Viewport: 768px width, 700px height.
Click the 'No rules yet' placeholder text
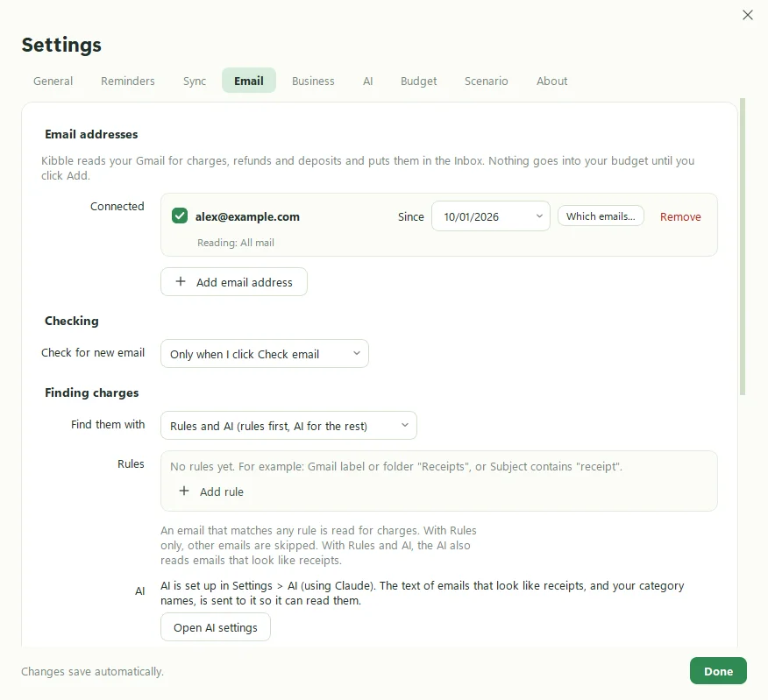[395, 466]
